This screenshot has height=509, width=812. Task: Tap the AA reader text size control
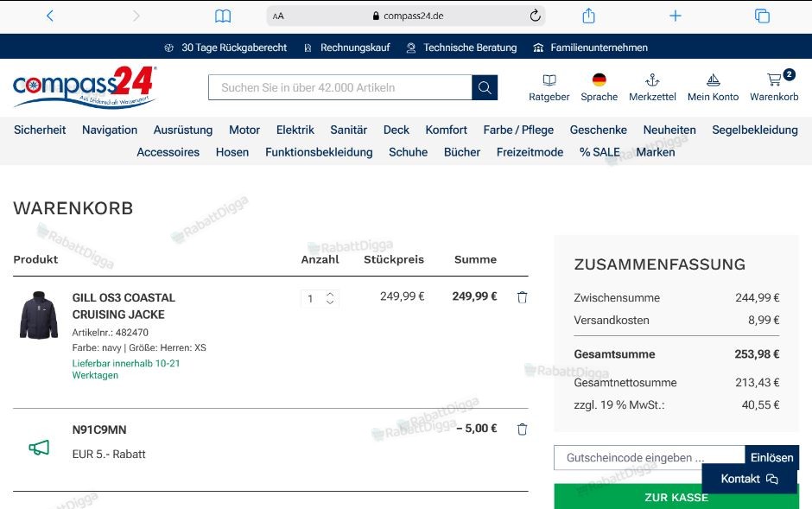tap(278, 16)
